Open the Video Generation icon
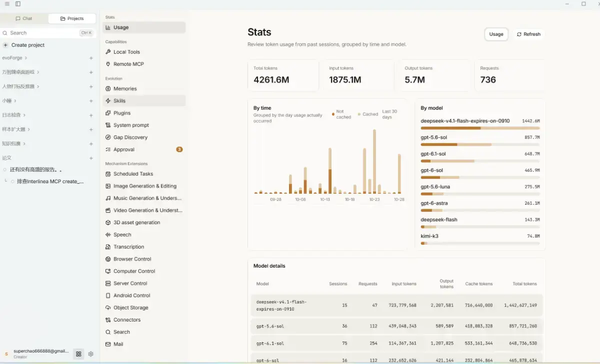 point(108,210)
